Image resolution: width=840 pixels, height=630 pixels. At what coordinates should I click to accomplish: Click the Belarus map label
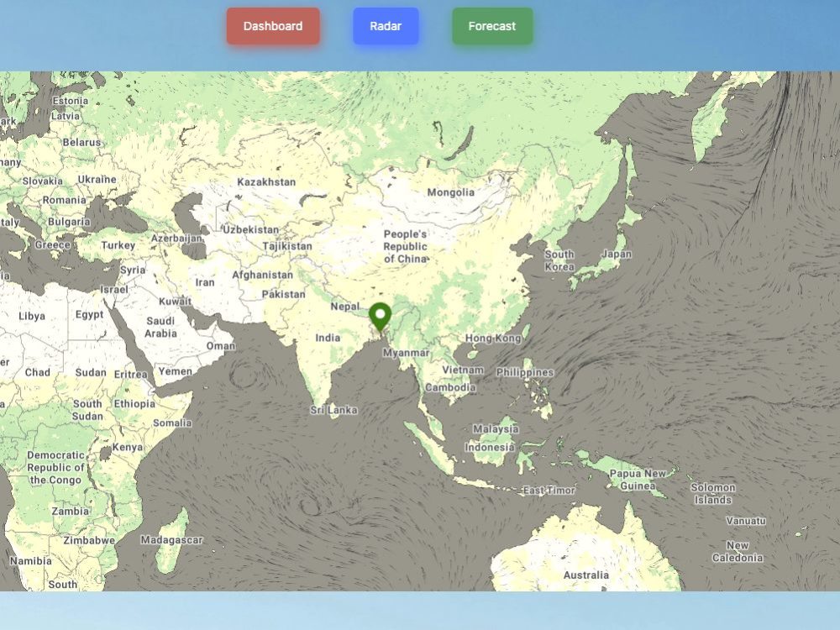pos(81,143)
